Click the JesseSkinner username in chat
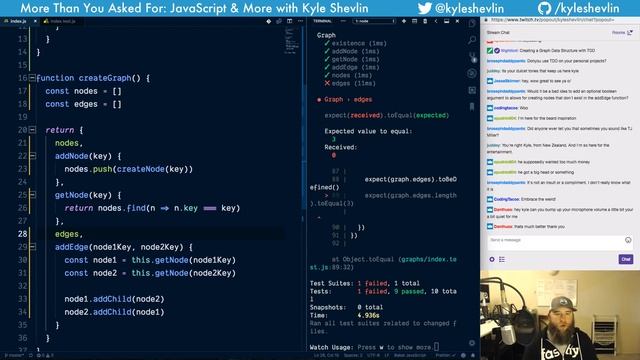The height and width of the screenshot is (360, 640). click(x=507, y=81)
